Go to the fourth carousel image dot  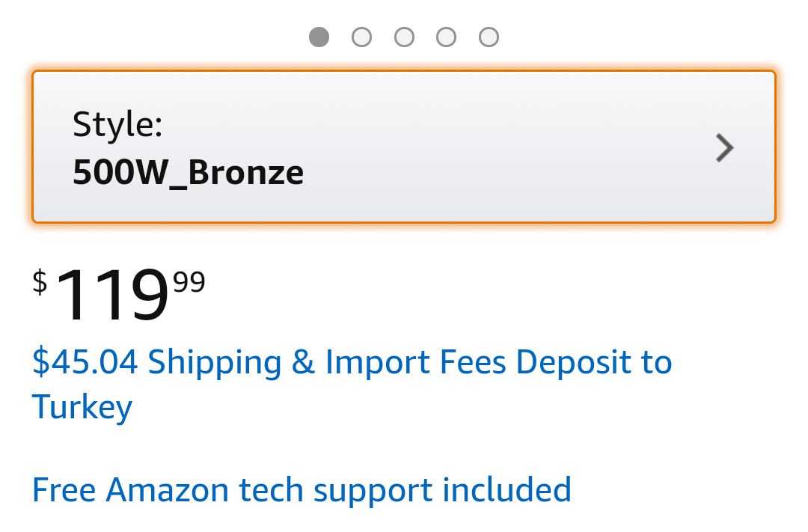447,37
